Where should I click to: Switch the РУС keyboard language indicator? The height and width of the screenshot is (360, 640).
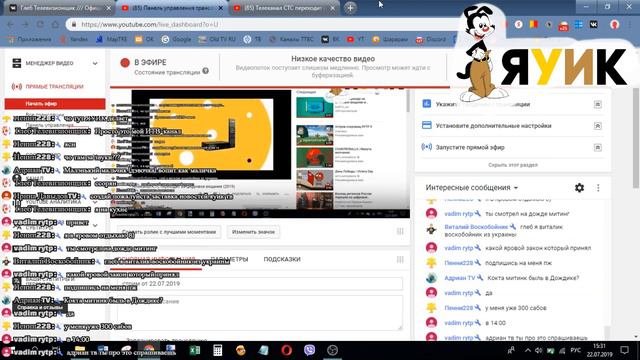(576, 351)
